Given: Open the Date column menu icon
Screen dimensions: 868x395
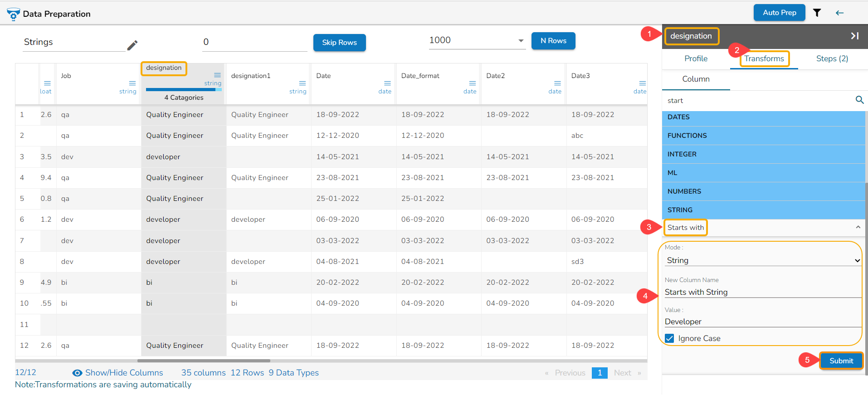Looking at the screenshot, I should pyautogui.click(x=387, y=83).
